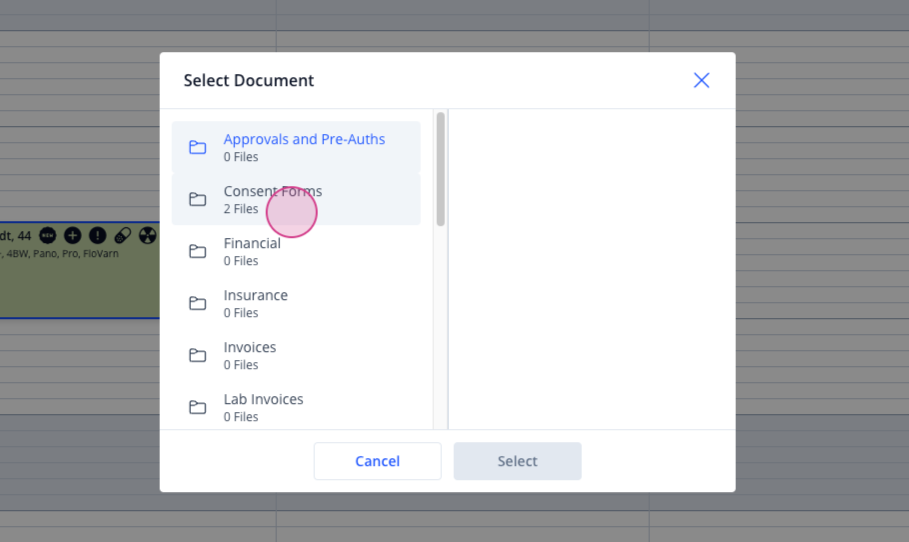Open the Invoices folder
This screenshot has width=909, height=542.
coord(296,355)
